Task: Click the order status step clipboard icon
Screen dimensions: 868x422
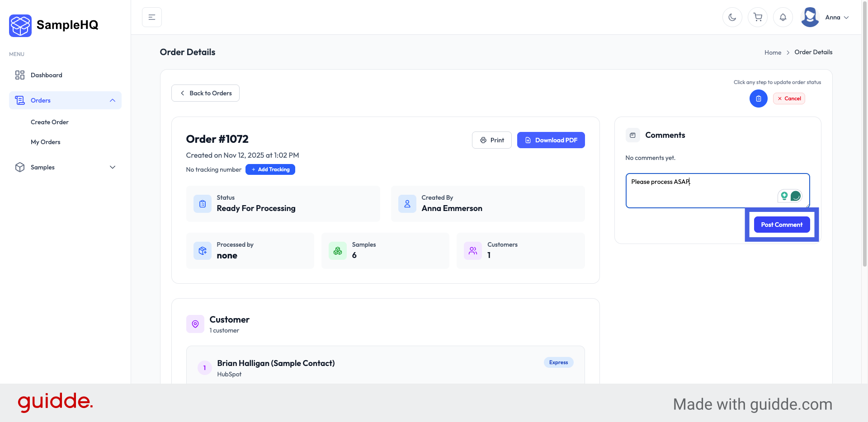Action: [x=758, y=98]
